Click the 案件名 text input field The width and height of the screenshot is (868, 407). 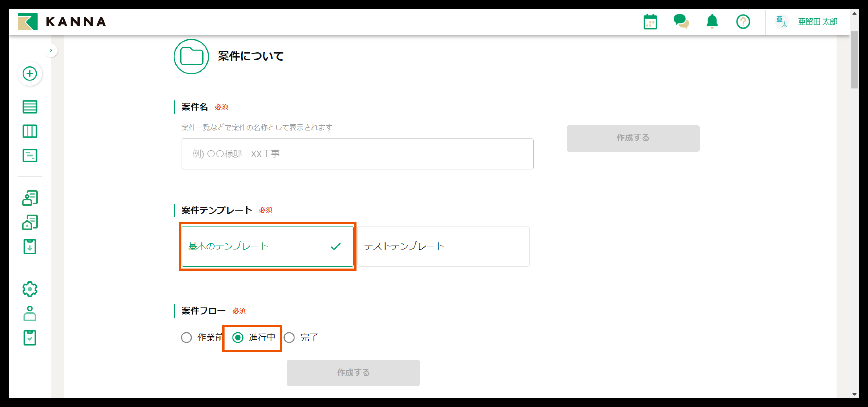[x=357, y=154]
